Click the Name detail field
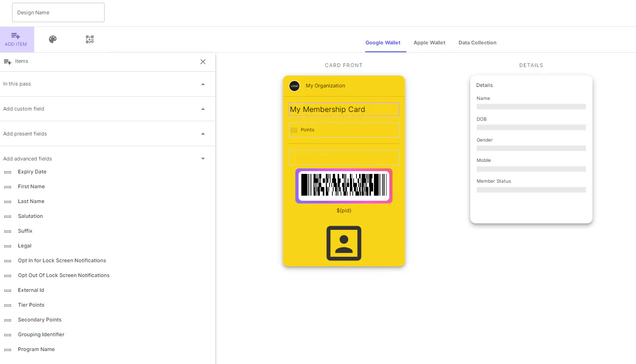The height and width of the screenshot is (364, 636). (x=531, y=103)
